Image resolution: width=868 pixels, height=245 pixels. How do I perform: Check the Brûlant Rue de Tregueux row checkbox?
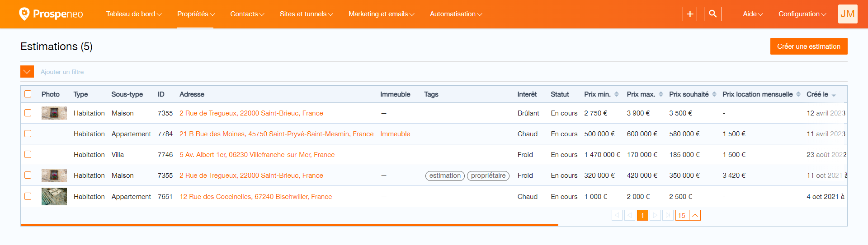28,113
